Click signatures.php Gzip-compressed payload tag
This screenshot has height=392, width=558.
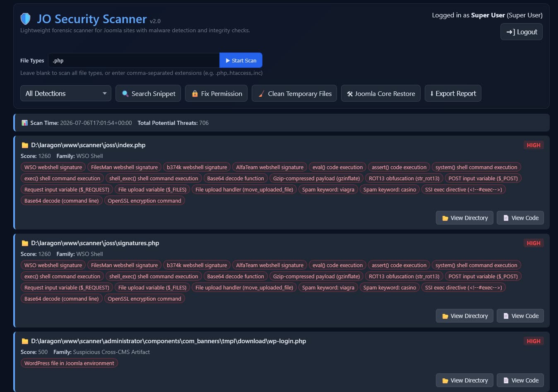click(316, 276)
